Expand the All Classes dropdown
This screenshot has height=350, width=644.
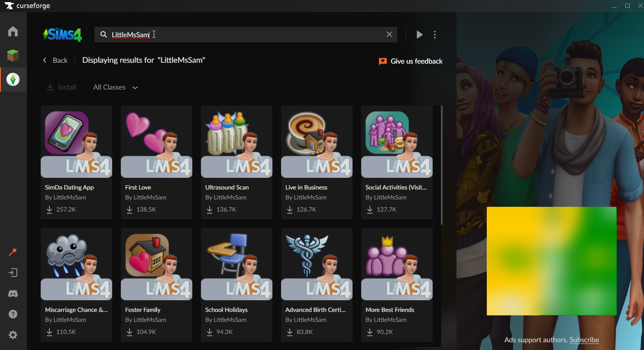(x=115, y=87)
